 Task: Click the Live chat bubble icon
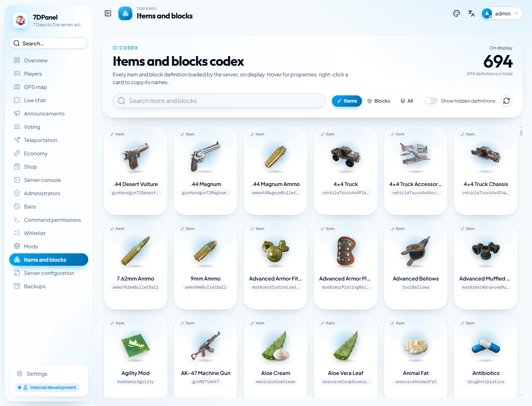[17, 100]
